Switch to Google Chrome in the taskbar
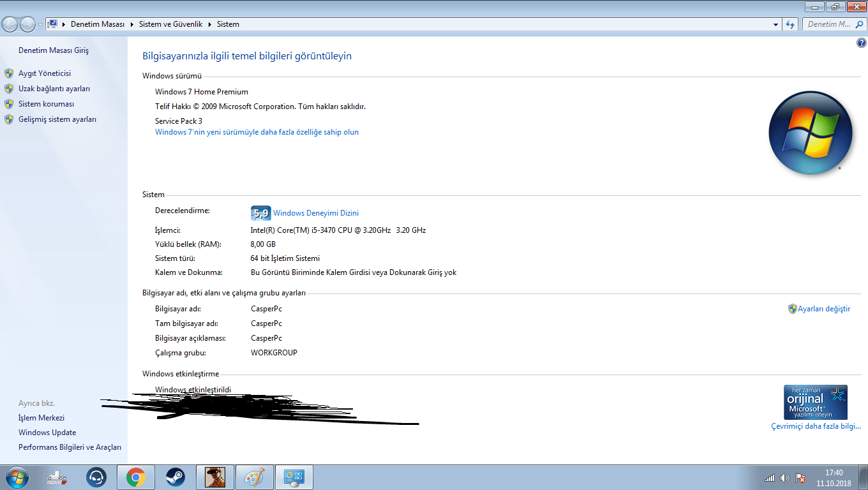Image resolution: width=868 pixels, height=490 pixels. (x=135, y=477)
